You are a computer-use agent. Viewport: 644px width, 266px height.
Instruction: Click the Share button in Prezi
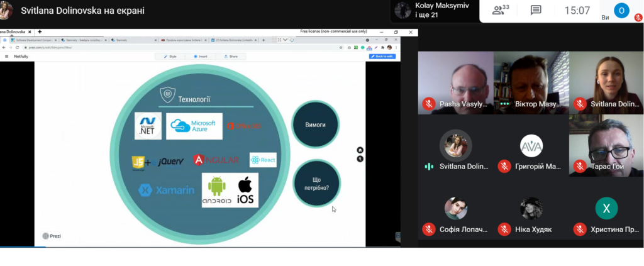click(231, 56)
